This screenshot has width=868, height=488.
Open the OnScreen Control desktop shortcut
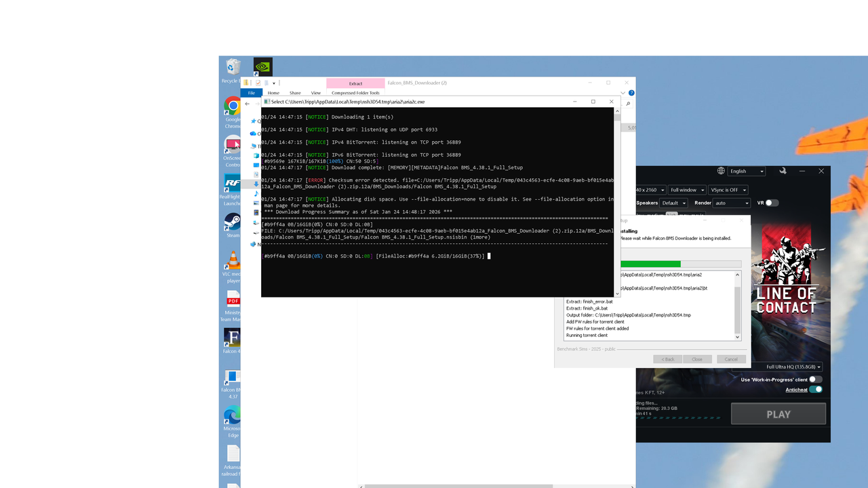(x=233, y=151)
